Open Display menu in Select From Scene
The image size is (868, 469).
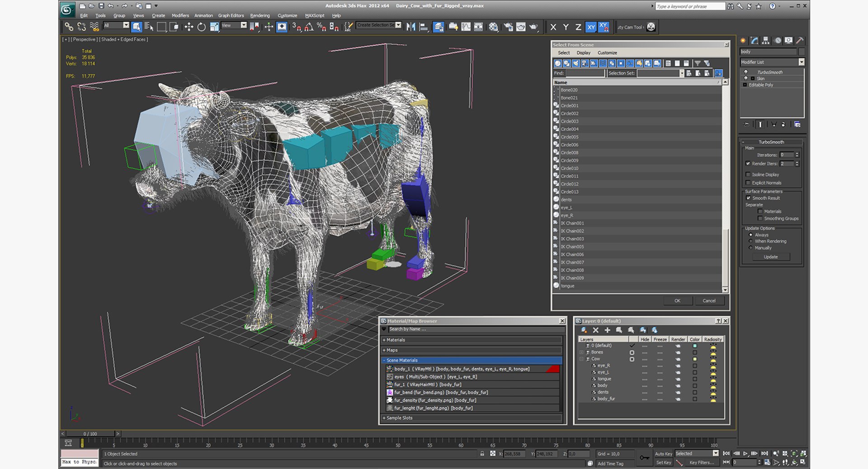pyautogui.click(x=583, y=53)
